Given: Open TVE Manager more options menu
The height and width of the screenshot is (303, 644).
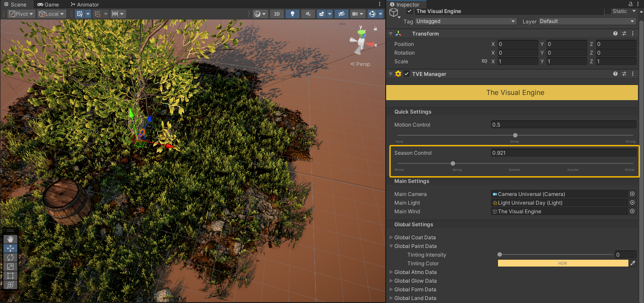Looking at the screenshot, I should tap(633, 74).
